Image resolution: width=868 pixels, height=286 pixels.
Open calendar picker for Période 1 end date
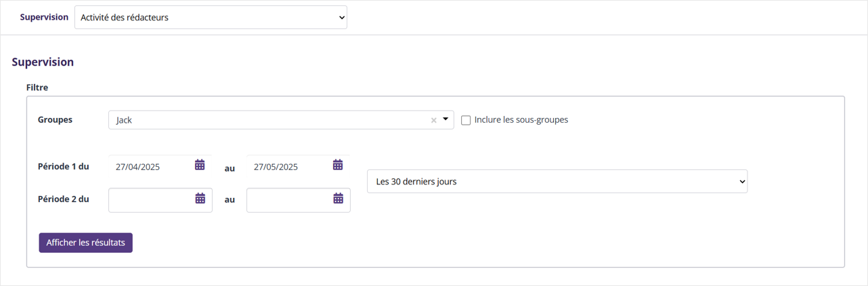tap(338, 165)
